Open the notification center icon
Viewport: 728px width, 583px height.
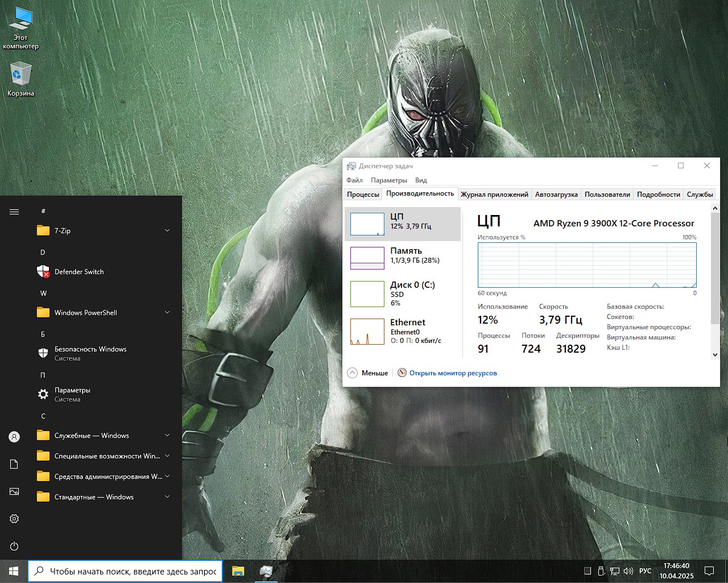pyautogui.click(x=709, y=571)
